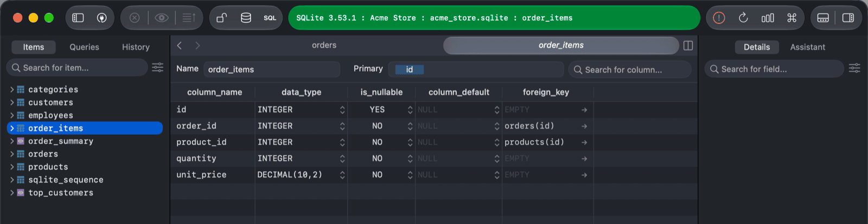This screenshot has height=224, width=868.
Task: Click the split pane icon beside tabs
Action: point(688,46)
